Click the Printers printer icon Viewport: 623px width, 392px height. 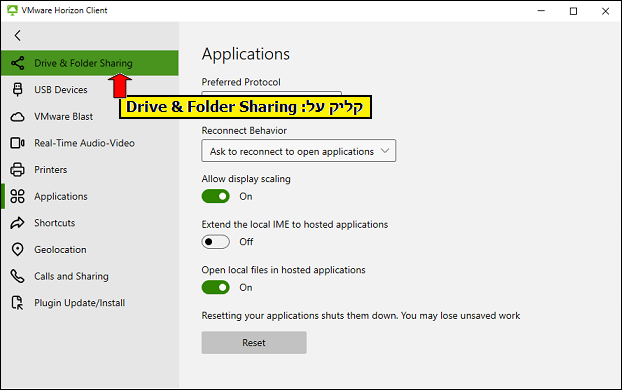(x=17, y=170)
